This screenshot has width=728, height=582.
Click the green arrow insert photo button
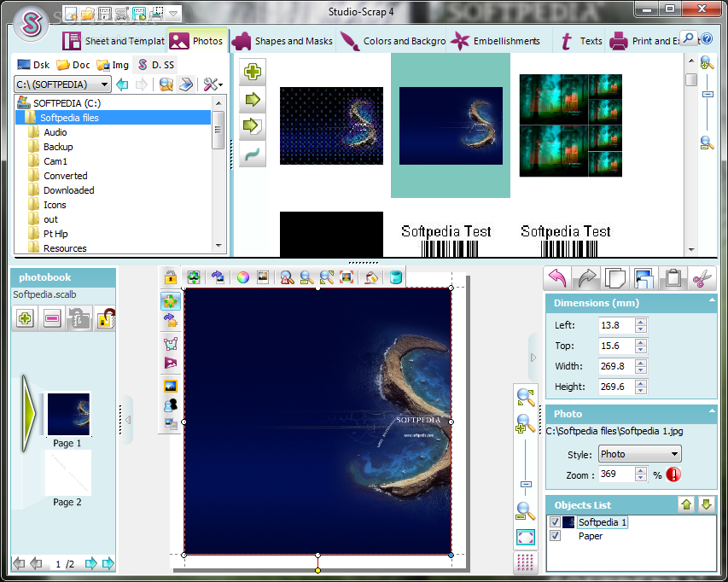pyautogui.click(x=253, y=100)
